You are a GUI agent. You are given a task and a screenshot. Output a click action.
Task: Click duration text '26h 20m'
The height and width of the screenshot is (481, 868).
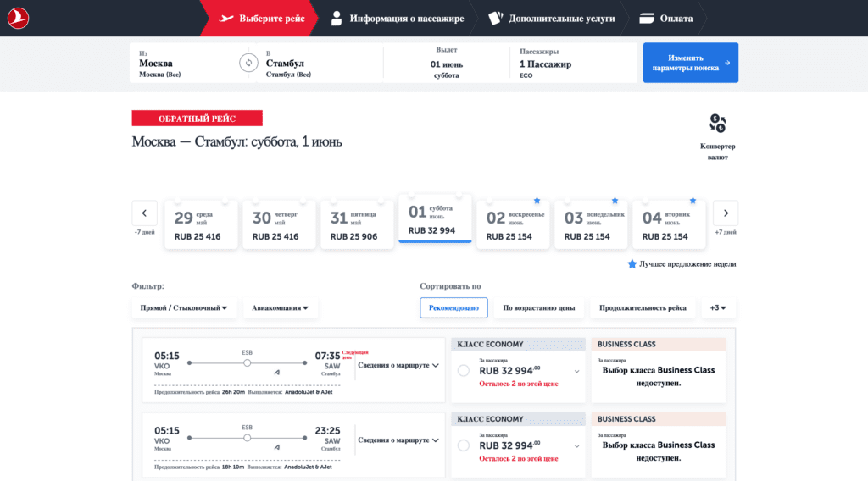click(x=234, y=392)
